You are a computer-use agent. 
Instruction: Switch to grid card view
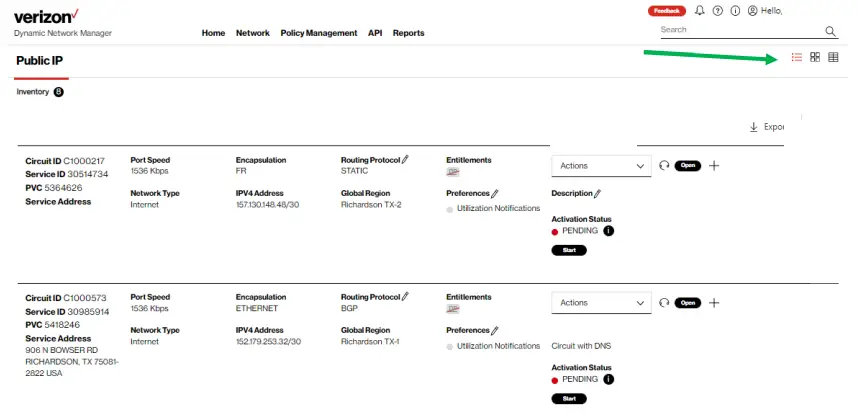coord(815,57)
